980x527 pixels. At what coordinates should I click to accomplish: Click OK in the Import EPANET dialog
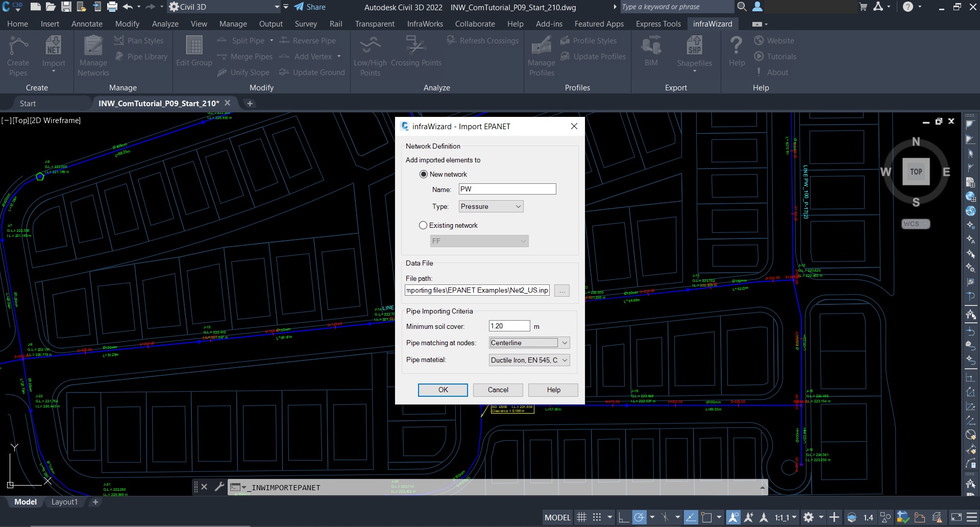click(x=443, y=390)
